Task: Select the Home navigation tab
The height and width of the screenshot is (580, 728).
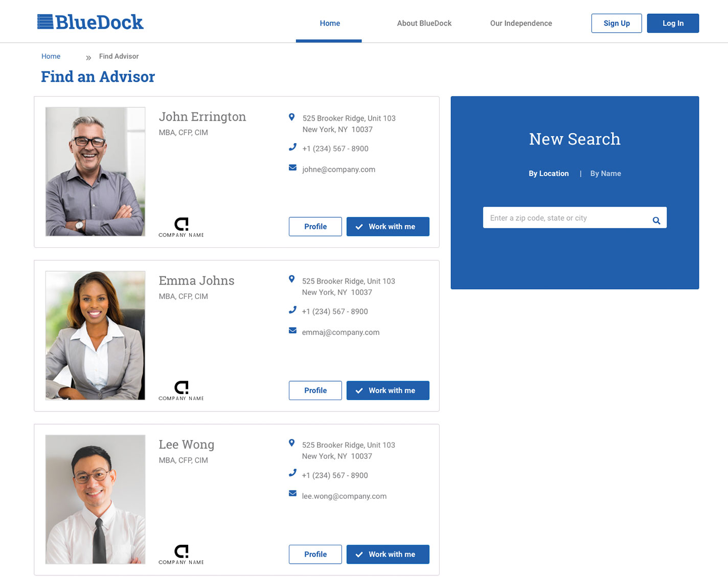Action: (330, 24)
